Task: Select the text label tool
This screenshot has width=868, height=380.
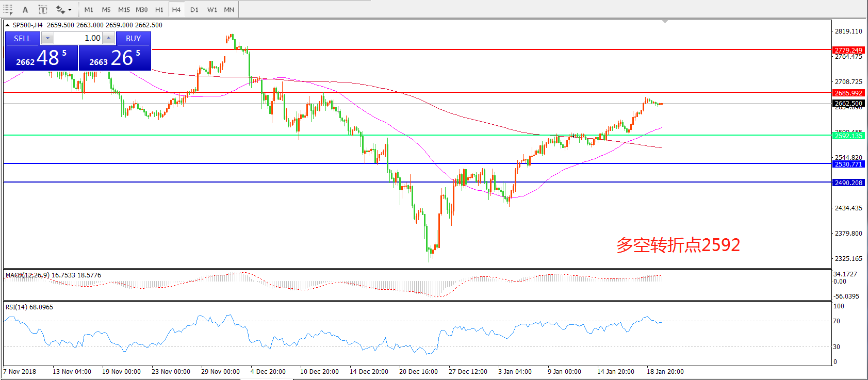Action: click(x=43, y=10)
